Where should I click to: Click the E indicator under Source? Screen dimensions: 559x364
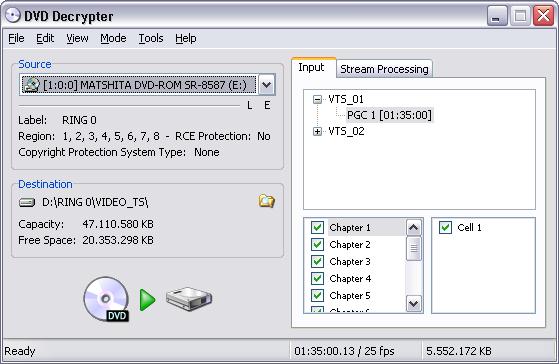click(x=267, y=105)
